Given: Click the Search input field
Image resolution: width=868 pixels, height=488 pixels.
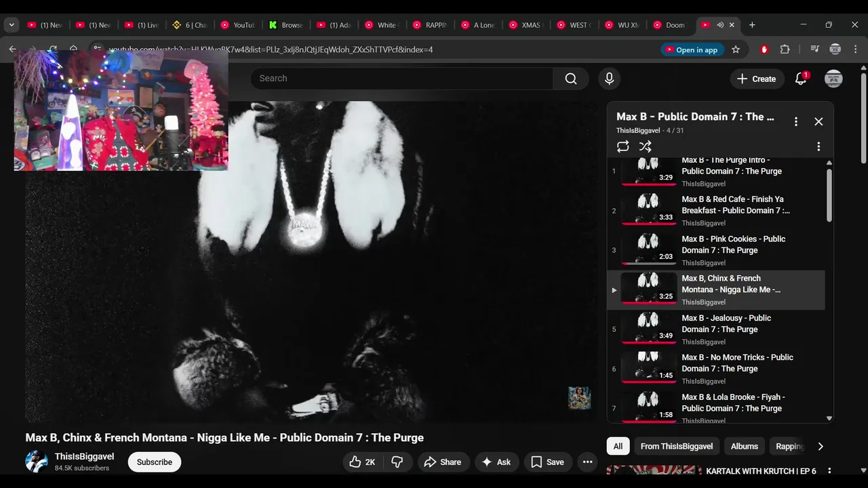Looking at the screenshot, I should tap(401, 79).
